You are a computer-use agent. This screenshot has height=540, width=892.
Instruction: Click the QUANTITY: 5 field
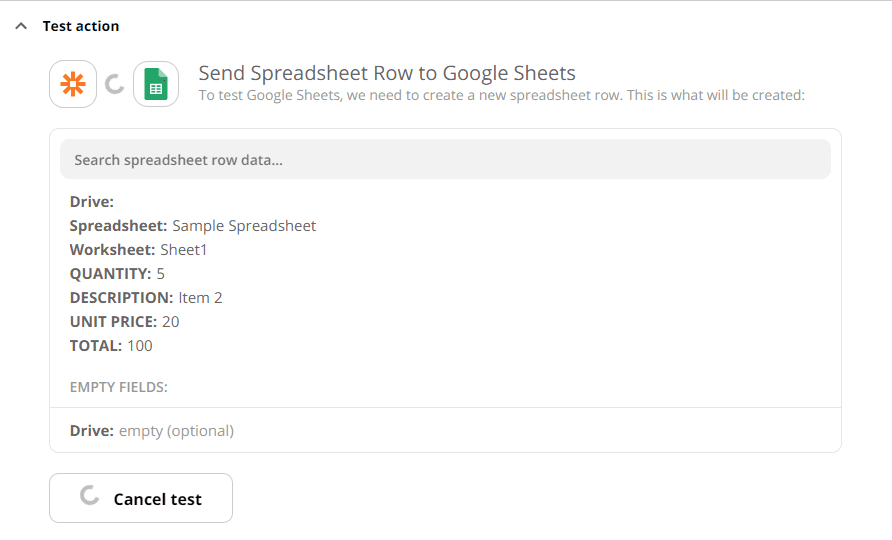[117, 274]
